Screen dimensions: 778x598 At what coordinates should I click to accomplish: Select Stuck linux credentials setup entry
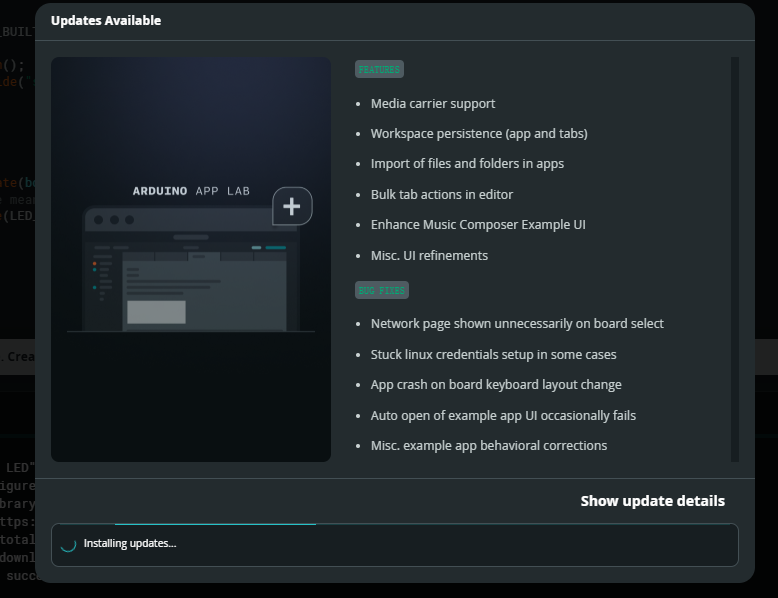click(493, 354)
